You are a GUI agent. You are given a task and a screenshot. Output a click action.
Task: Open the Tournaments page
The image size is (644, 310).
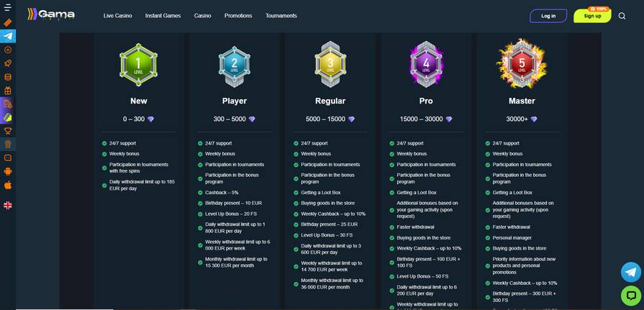(281, 16)
